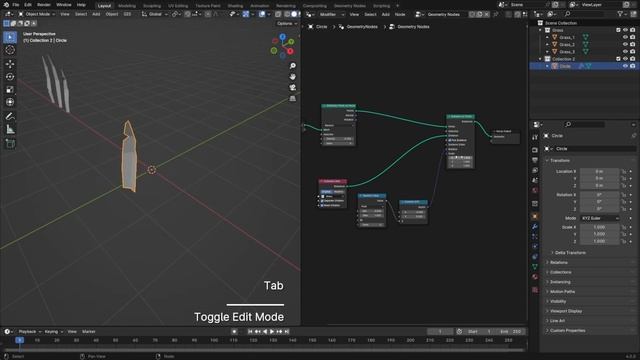Jump to the timeline start frame button
The width and height of the screenshot is (640, 360).
250,331
